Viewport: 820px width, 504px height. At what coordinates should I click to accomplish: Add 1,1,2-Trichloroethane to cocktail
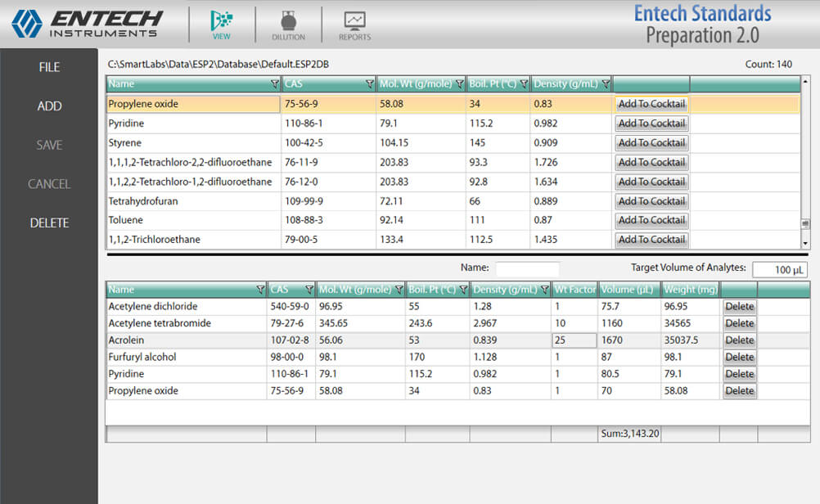pyautogui.click(x=651, y=240)
